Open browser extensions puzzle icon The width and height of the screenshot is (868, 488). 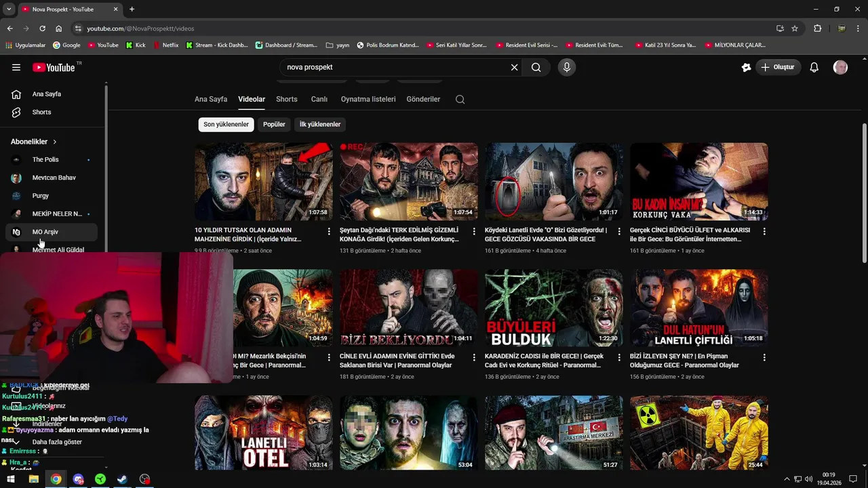[817, 28]
